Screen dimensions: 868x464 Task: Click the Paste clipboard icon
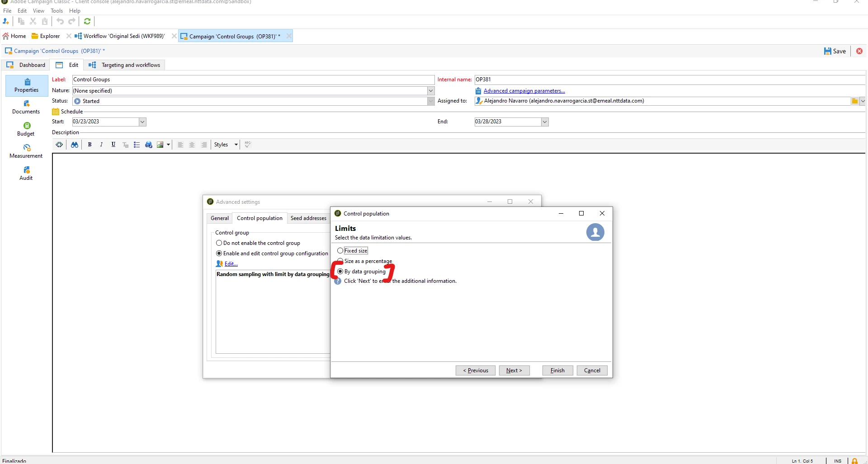(45, 21)
